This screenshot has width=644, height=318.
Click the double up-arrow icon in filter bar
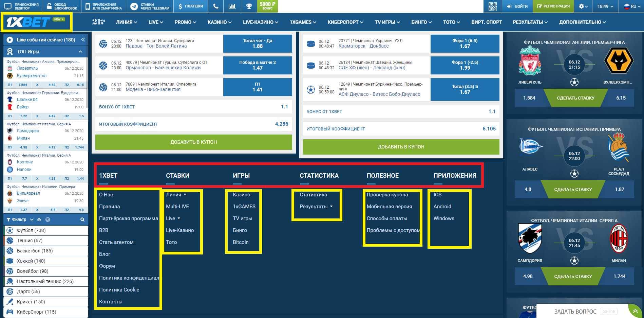point(39,219)
